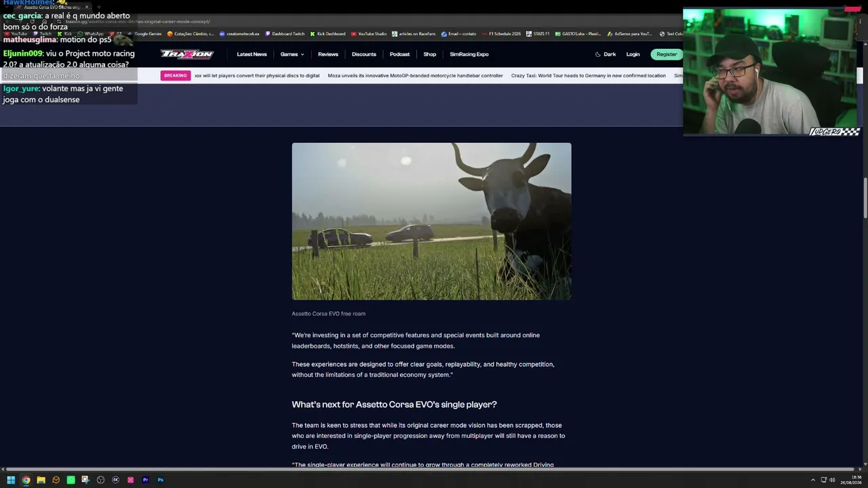This screenshot has width=868, height=488.
Task: Open physical discs to digital headline
Action: (257, 76)
